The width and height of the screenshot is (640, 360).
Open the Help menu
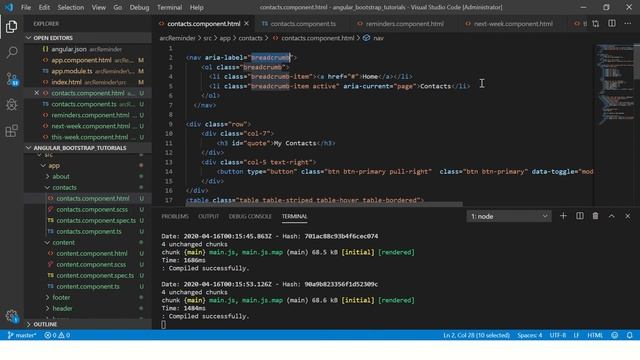196,7
